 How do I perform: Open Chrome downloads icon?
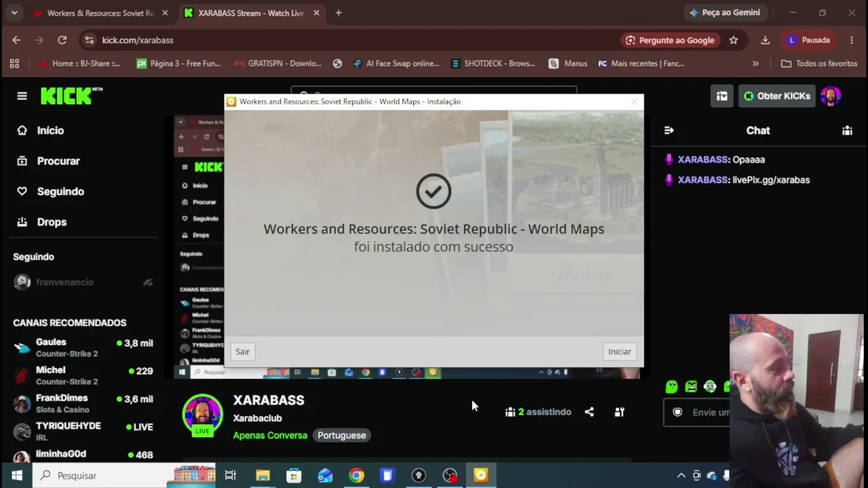(x=765, y=40)
